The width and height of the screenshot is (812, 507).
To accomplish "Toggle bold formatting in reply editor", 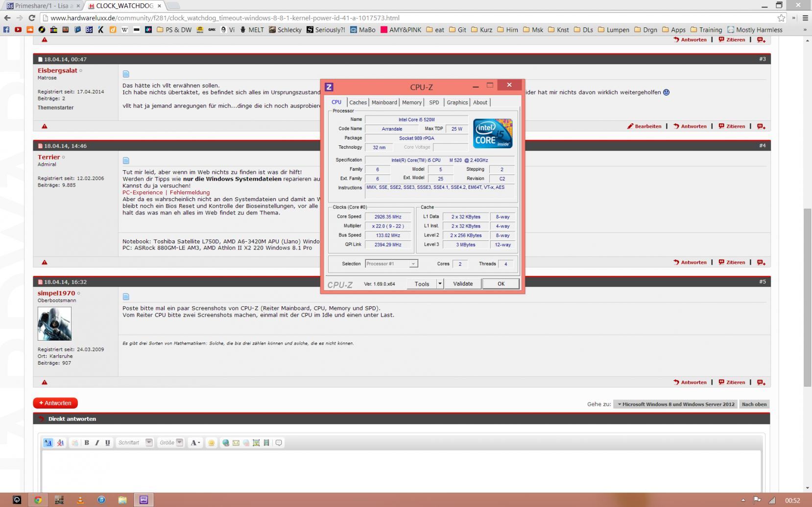I will (87, 442).
